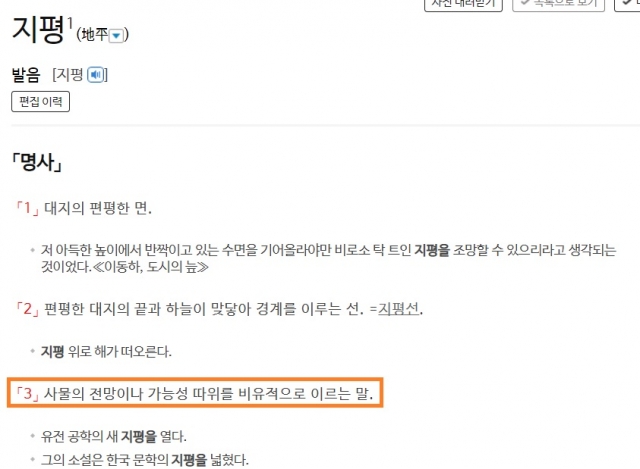
Task: Click the red sense number 1 marker
Action: [x=27, y=208]
